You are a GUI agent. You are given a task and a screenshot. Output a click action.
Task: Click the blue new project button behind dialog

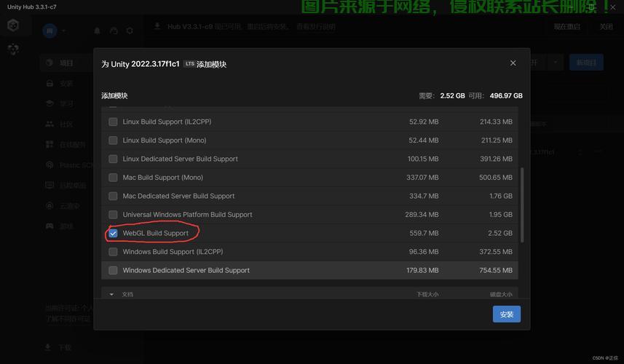[586, 63]
